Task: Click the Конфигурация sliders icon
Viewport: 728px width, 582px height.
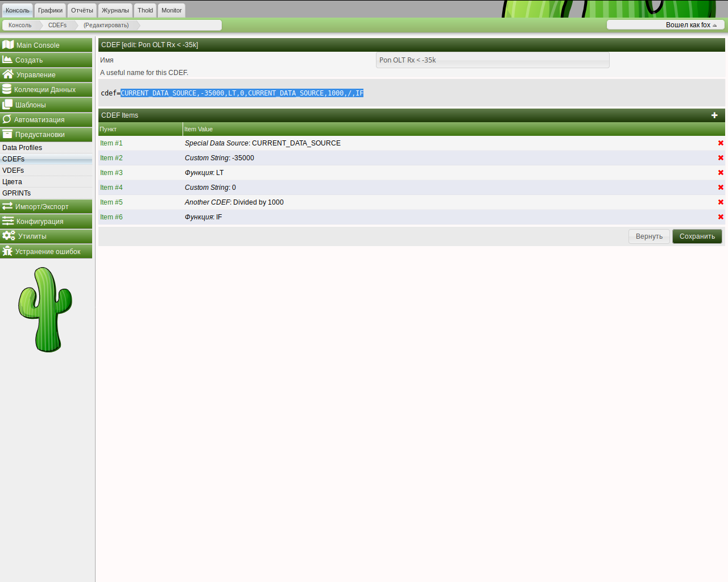Action: [8, 221]
